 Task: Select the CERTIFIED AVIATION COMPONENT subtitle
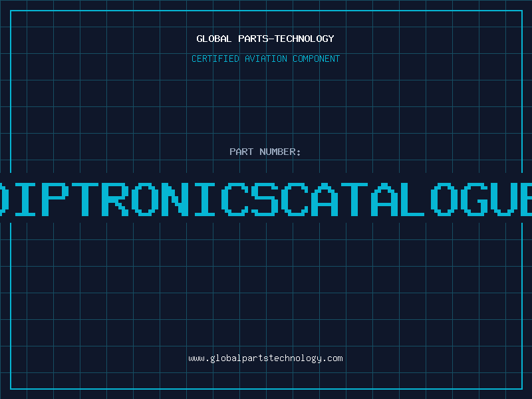(265, 59)
